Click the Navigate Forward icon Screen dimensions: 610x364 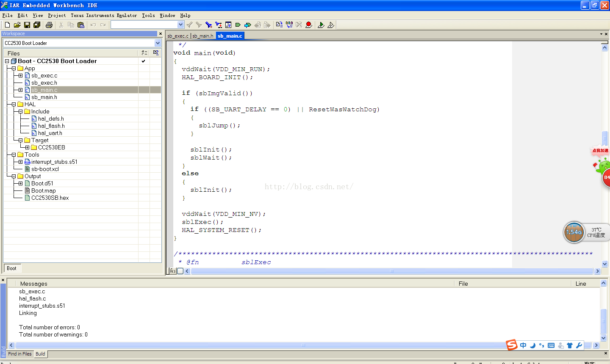coord(267,25)
